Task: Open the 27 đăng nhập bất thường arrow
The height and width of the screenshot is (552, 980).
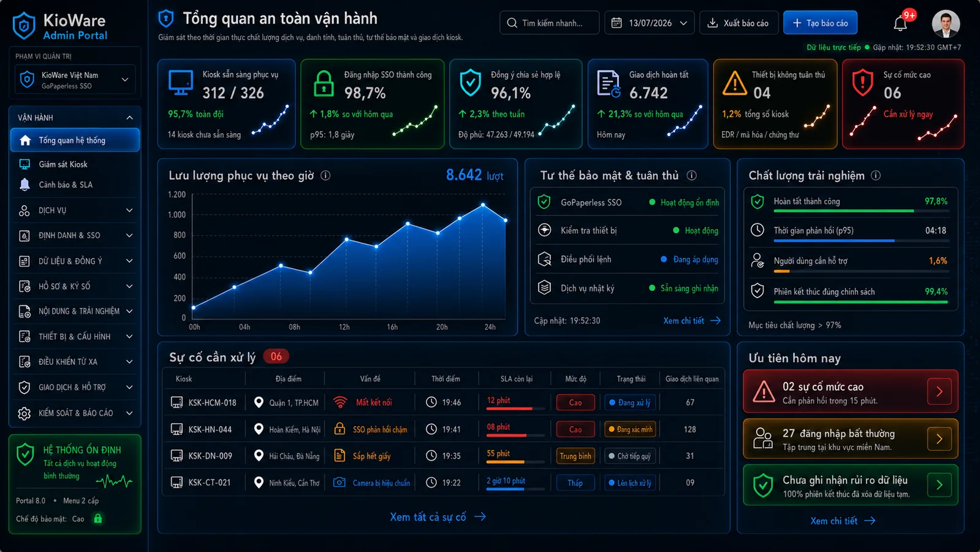Action: pos(939,439)
